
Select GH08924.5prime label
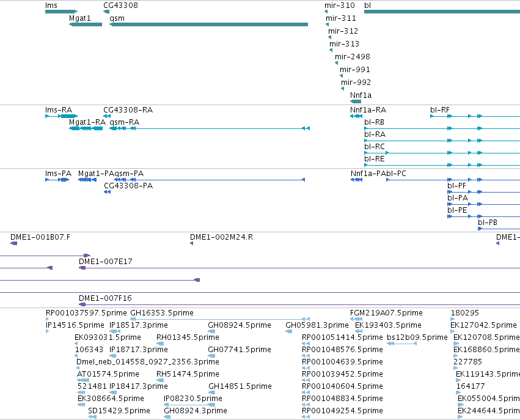(x=240, y=325)
